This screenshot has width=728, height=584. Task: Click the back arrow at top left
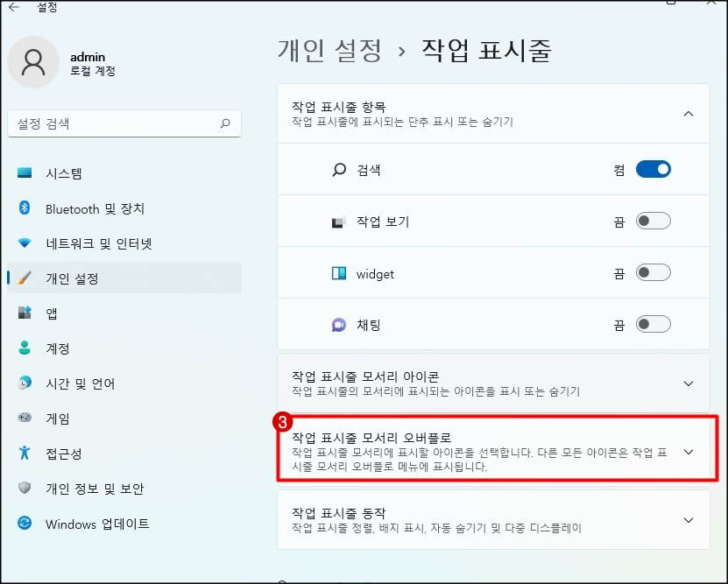[14, 8]
